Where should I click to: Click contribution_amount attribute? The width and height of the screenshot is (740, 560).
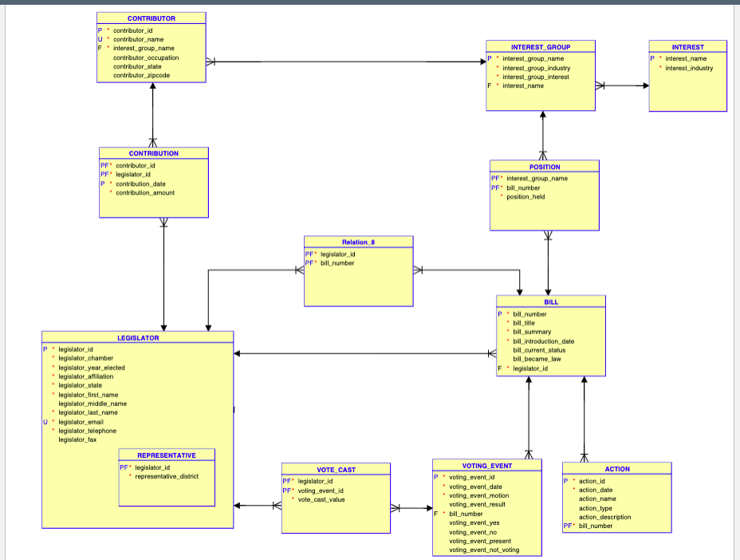pos(145,192)
